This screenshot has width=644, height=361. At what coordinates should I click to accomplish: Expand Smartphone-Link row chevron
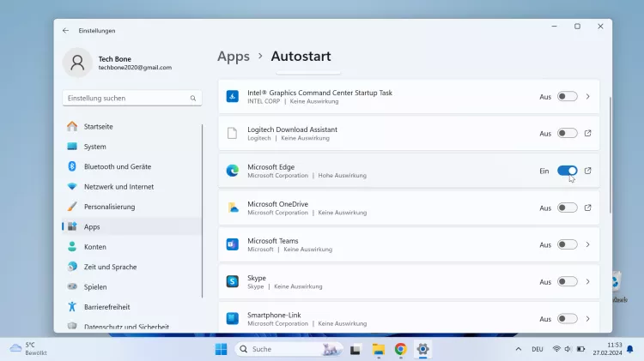587,319
